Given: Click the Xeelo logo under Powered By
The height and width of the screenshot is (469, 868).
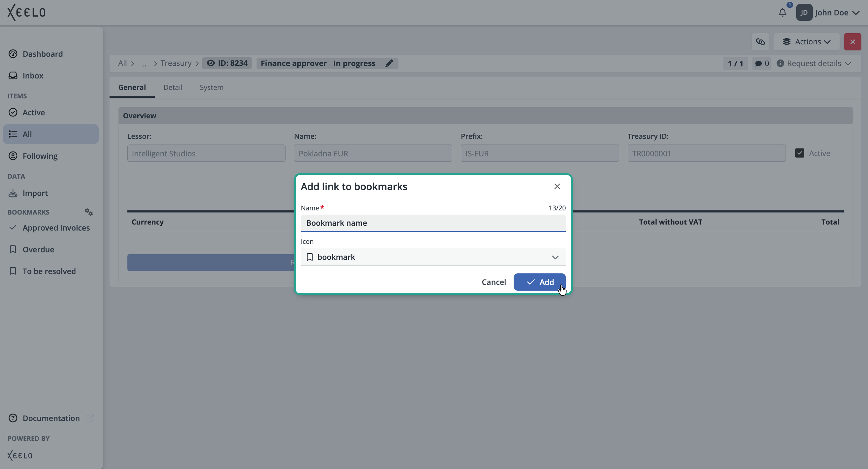Looking at the screenshot, I should [20, 456].
